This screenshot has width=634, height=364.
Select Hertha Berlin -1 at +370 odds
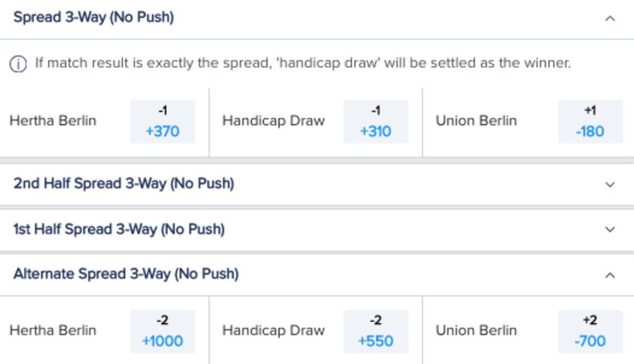pos(163,122)
